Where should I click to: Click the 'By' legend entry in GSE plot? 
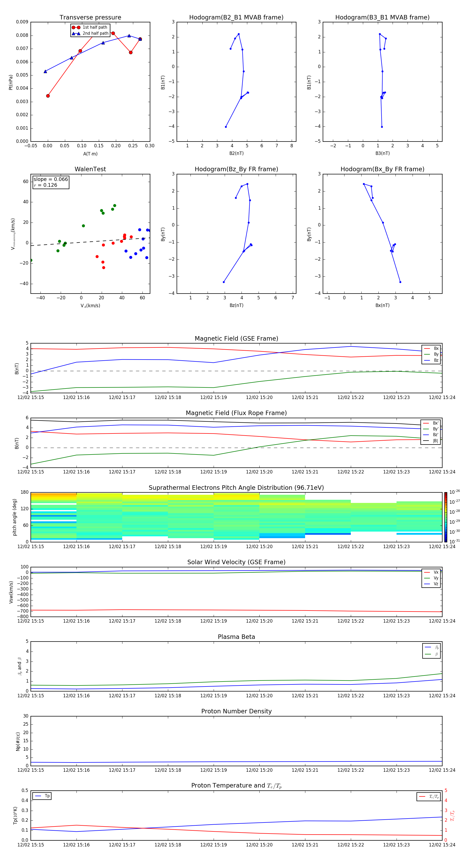[431, 354]
